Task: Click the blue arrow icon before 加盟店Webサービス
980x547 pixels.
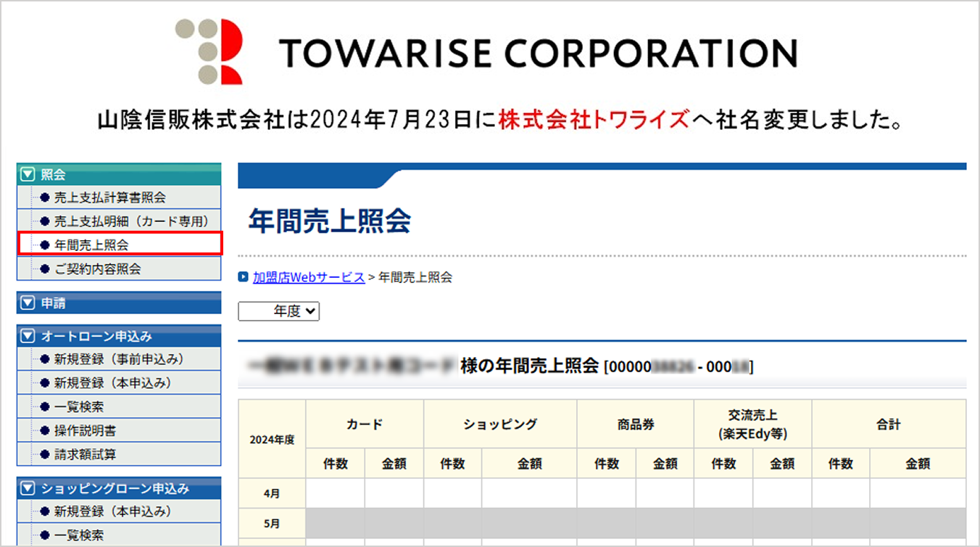Action: click(x=244, y=276)
